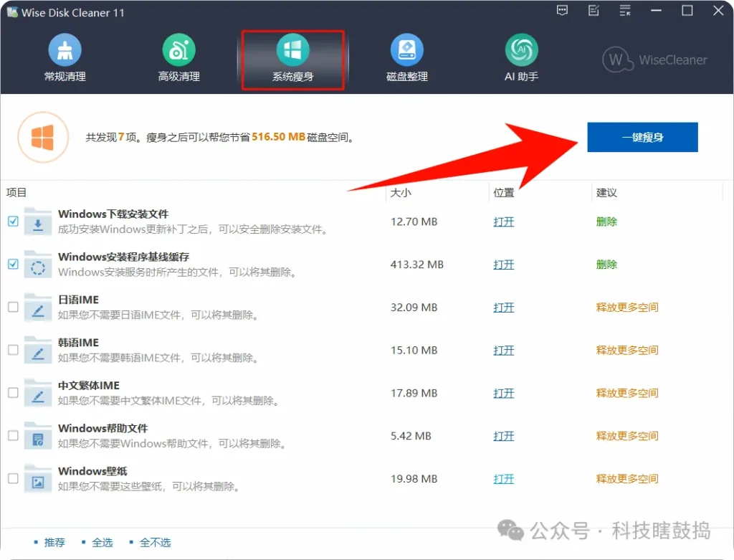Click the Windows安装程序基线缓存 folder icon
This screenshot has width=734, height=560.
coord(38,265)
